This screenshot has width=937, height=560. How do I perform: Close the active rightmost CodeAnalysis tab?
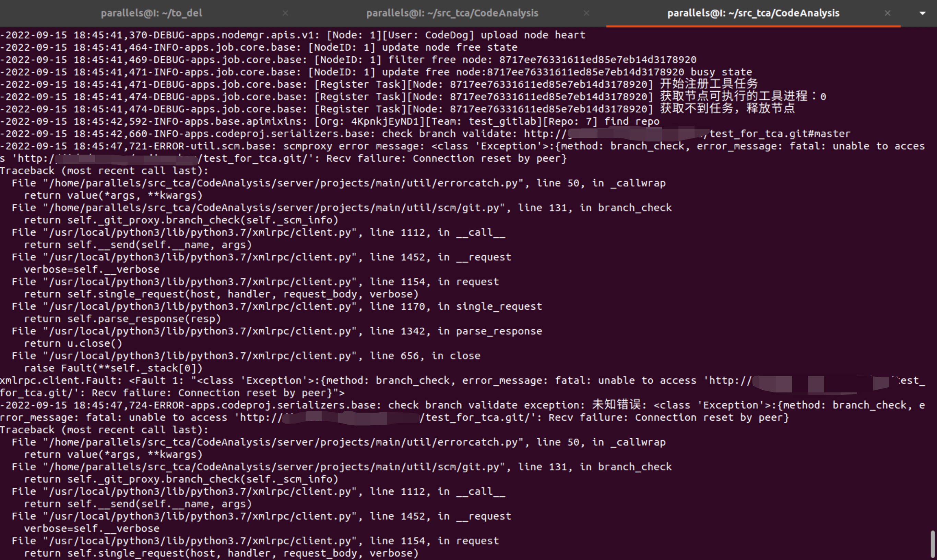pyautogui.click(x=888, y=13)
